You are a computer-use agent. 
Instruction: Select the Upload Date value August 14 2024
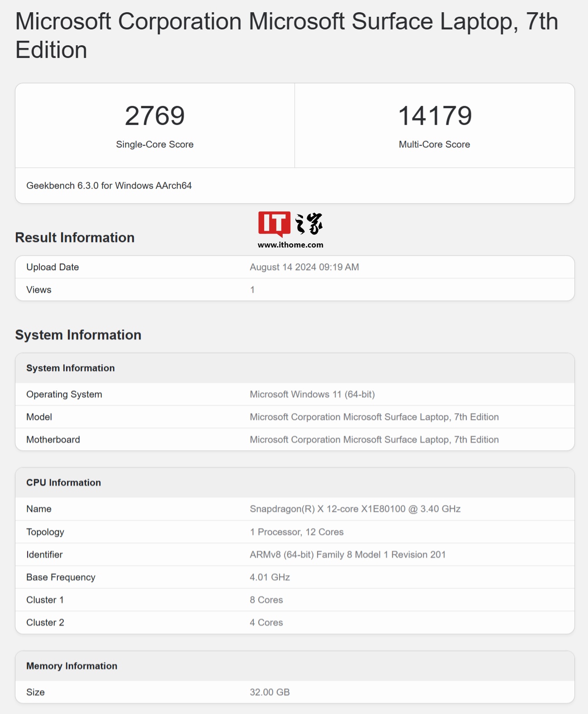click(x=304, y=267)
